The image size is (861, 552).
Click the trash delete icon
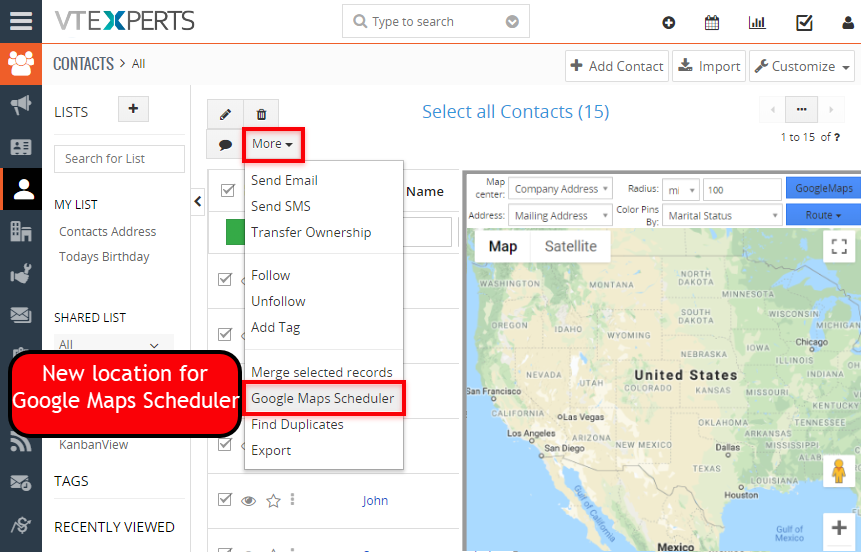pyautogui.click(x=261, y=114)
